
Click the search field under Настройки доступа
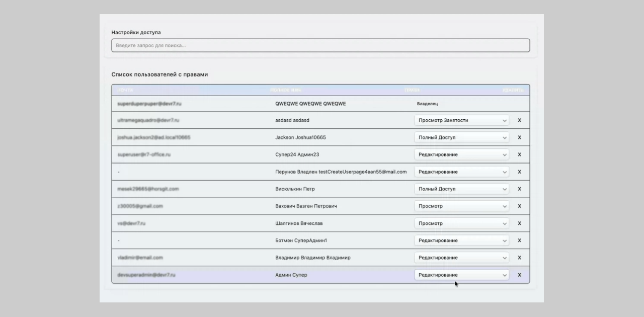point(320,45)
